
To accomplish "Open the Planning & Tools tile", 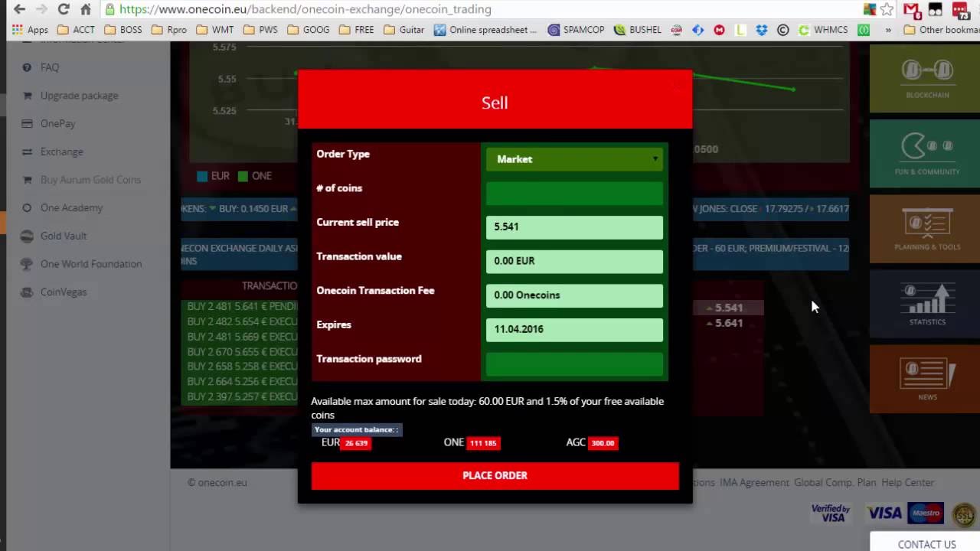I will [924, 228].
